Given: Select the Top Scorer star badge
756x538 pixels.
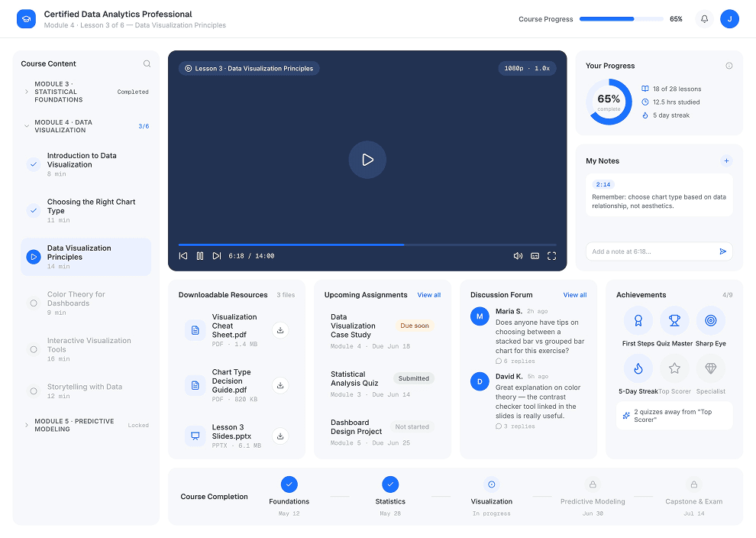Looking at the screenshot, I should pyautogui.click(x=674, y=368).
